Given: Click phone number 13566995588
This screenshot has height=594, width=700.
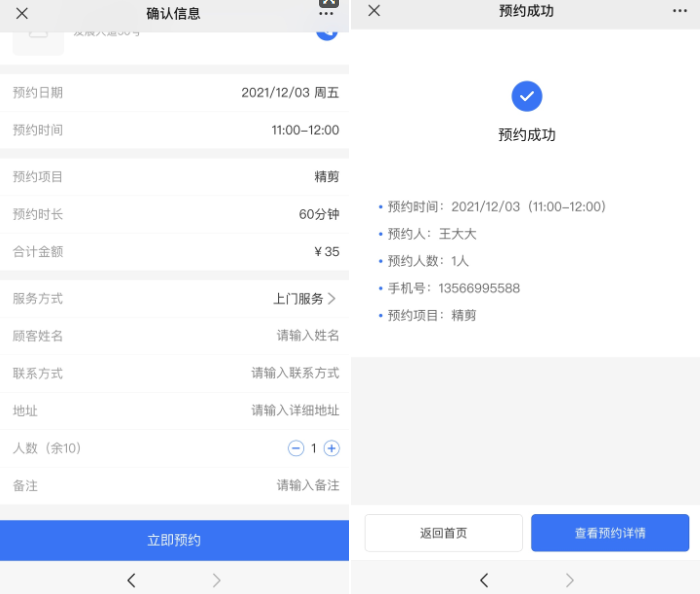Looking at the screenshot, I should [x=479, y=288].
